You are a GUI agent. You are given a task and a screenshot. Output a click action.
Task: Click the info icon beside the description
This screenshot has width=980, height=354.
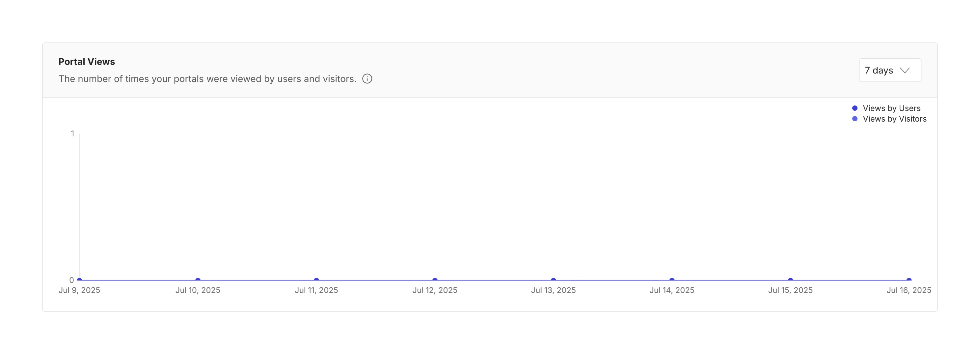[367, 79]
